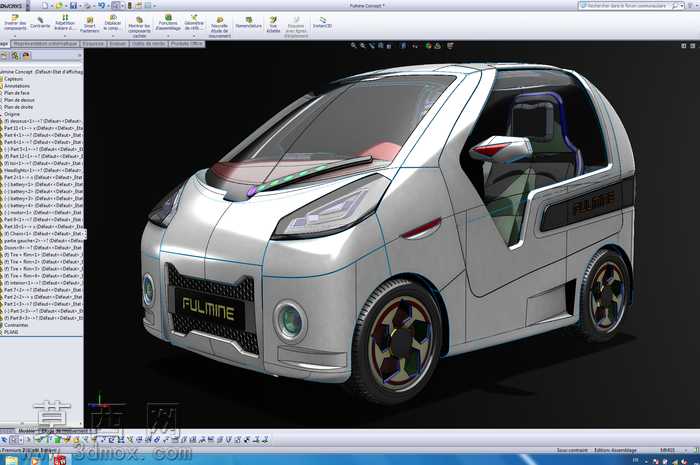Screen dimensions: 700x465
Task: Select the Annotations tree item
Action: coord(17,86)
